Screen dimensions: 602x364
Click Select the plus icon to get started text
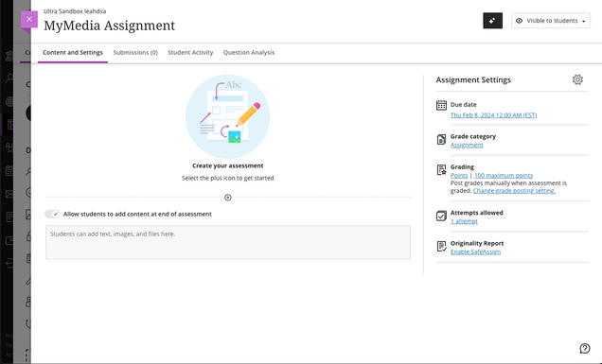coord(228,178)
